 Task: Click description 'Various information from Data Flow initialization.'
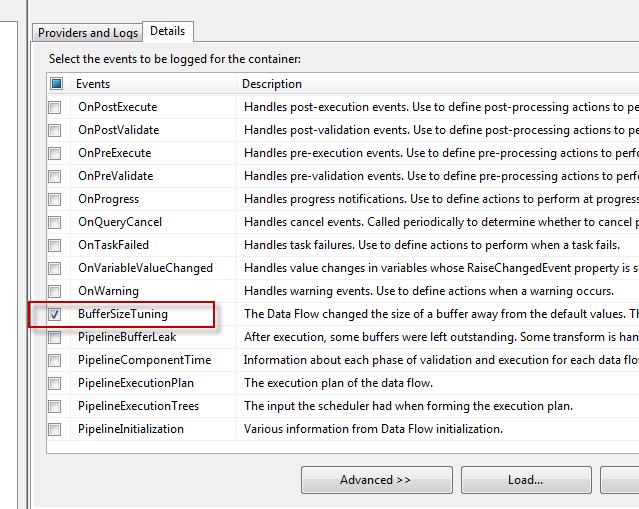(373, 429)
